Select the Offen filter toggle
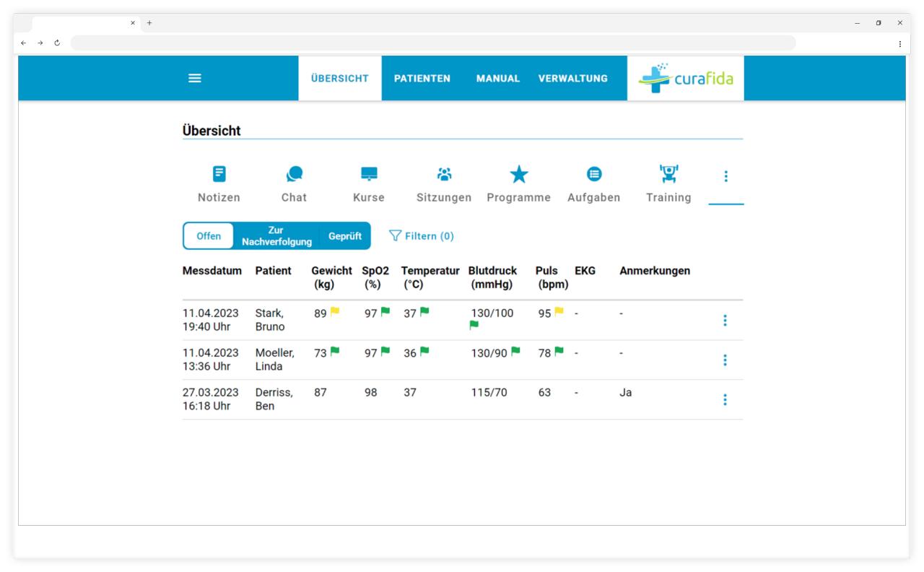 click(209, 236)
